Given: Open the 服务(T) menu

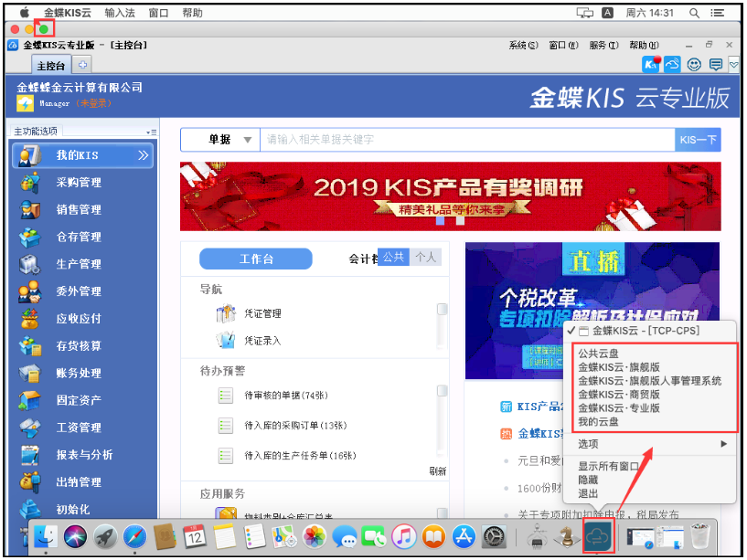Looking at the screenshot, I should coord(603,46).
